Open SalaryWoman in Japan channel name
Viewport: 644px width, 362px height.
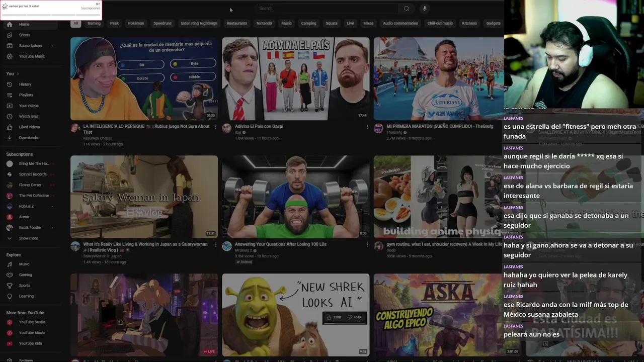(x=102, y=256)
